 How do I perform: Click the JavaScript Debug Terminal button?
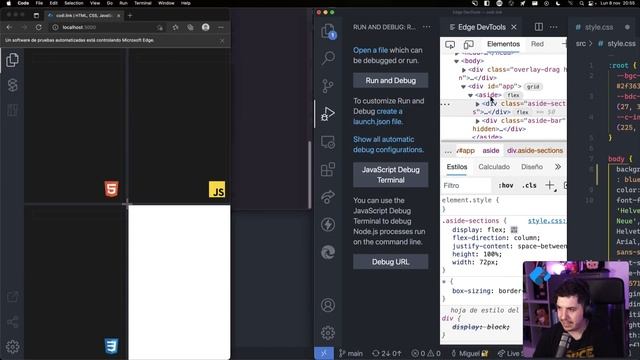(391, 175)
